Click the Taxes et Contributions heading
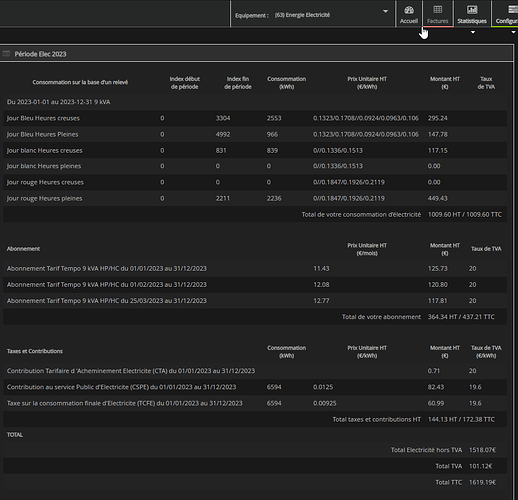518x500 pixels. point(35,351)
